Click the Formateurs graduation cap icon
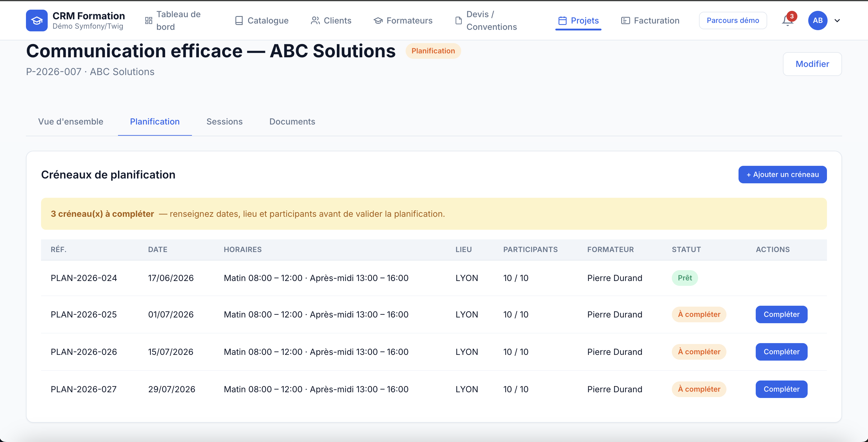 point(378,21)
